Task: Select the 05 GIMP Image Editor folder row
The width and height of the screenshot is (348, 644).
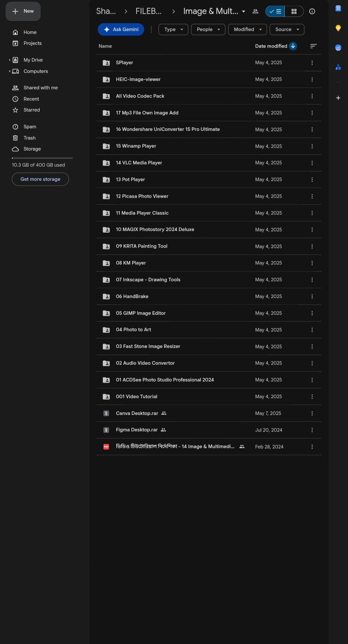Action: click(209, 313)
